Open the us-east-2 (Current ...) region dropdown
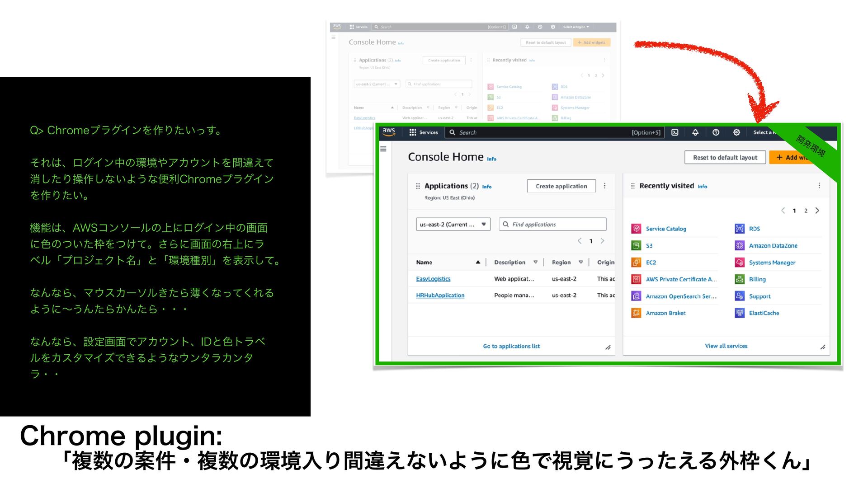 coord(453,224)
